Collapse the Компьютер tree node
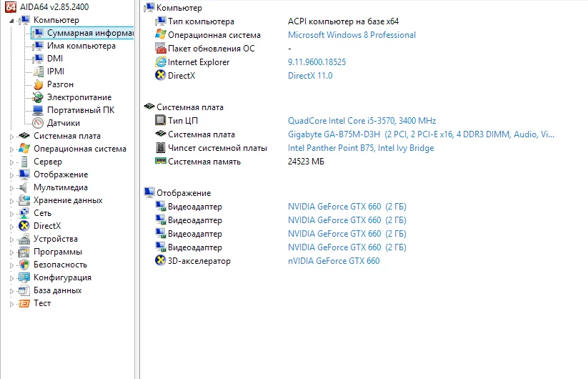588x379 pixels. pyautogui.click(x=11, y=21)
